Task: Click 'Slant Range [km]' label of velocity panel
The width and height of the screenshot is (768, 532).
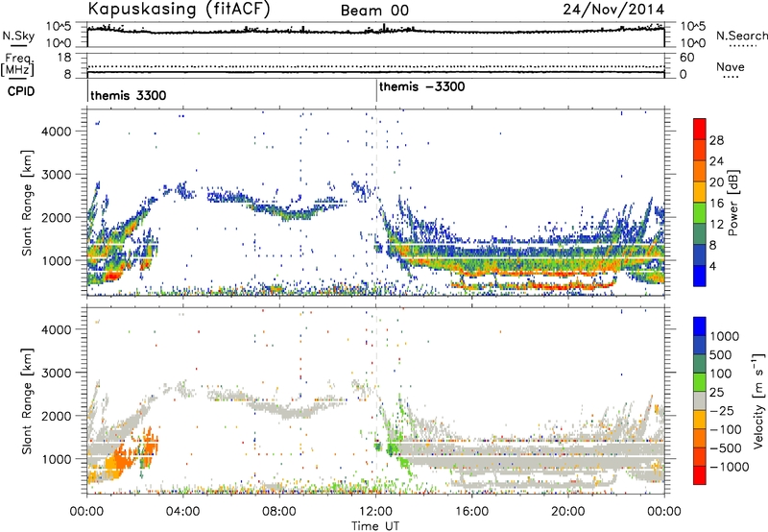Action: tap(27, 400)
